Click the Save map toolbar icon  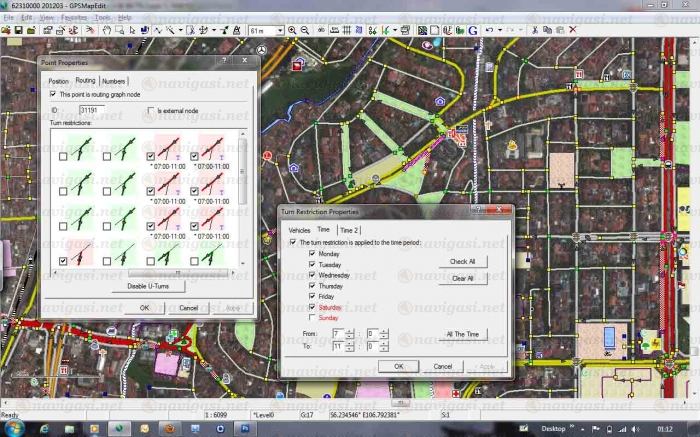17,31
